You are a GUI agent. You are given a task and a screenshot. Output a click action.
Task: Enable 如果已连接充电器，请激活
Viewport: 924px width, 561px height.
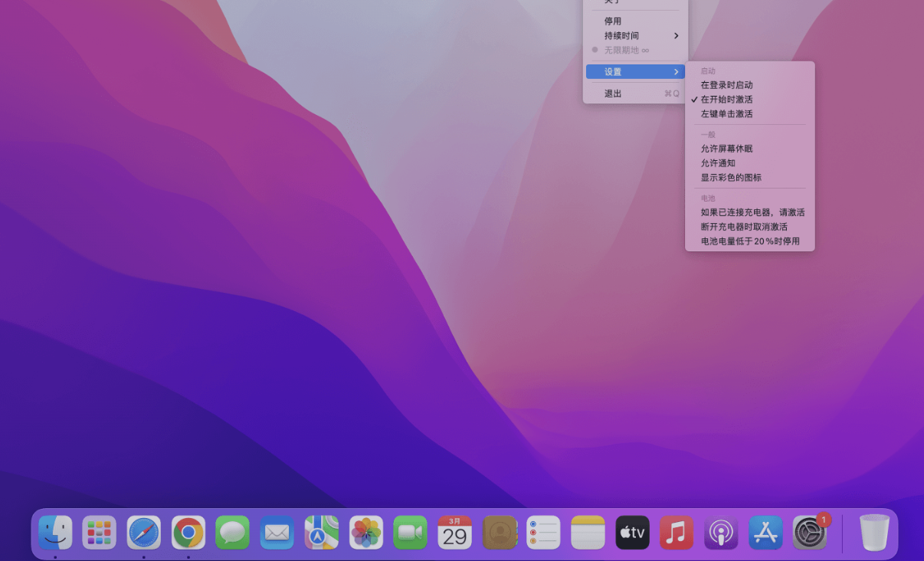tap(752, 212)
